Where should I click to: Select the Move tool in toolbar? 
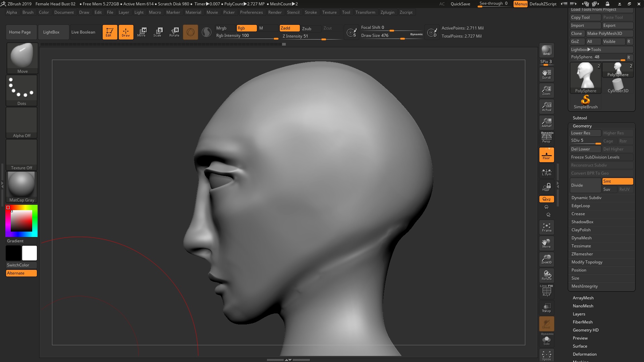(143, 32)
